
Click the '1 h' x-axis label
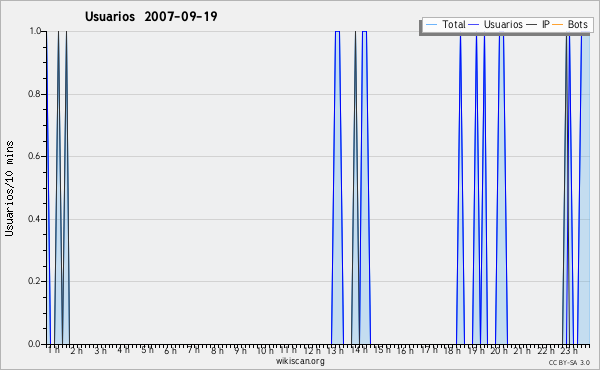point(54,350)
